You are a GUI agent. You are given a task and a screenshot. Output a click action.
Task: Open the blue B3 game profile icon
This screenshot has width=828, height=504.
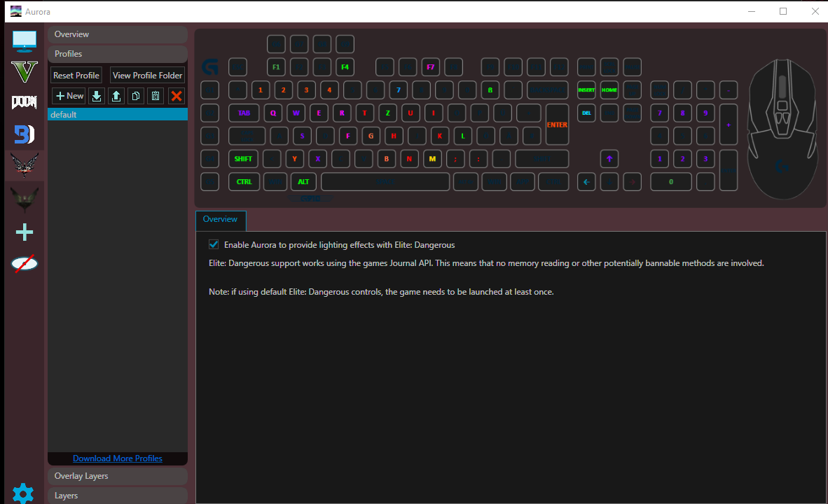(x=25, y=134)
